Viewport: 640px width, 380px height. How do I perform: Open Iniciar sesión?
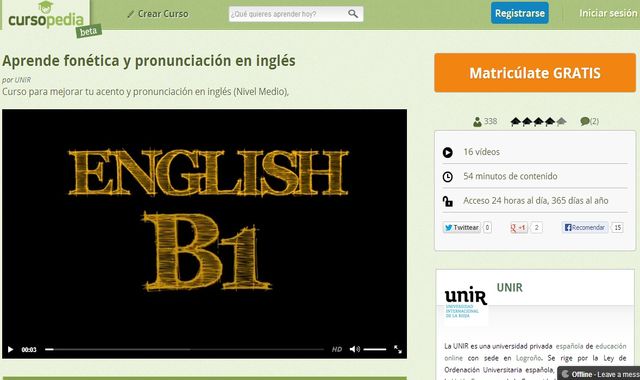coord(608,13)
